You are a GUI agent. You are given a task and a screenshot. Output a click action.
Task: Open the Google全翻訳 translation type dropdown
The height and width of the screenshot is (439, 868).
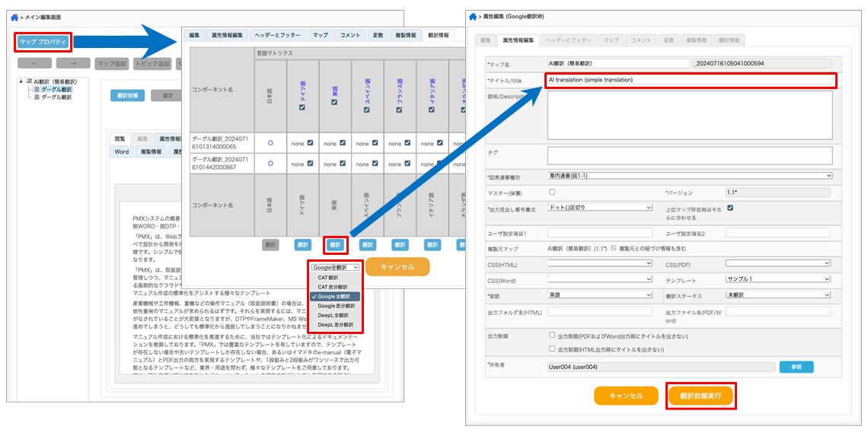pyautogui.click(x=335, y=267)
